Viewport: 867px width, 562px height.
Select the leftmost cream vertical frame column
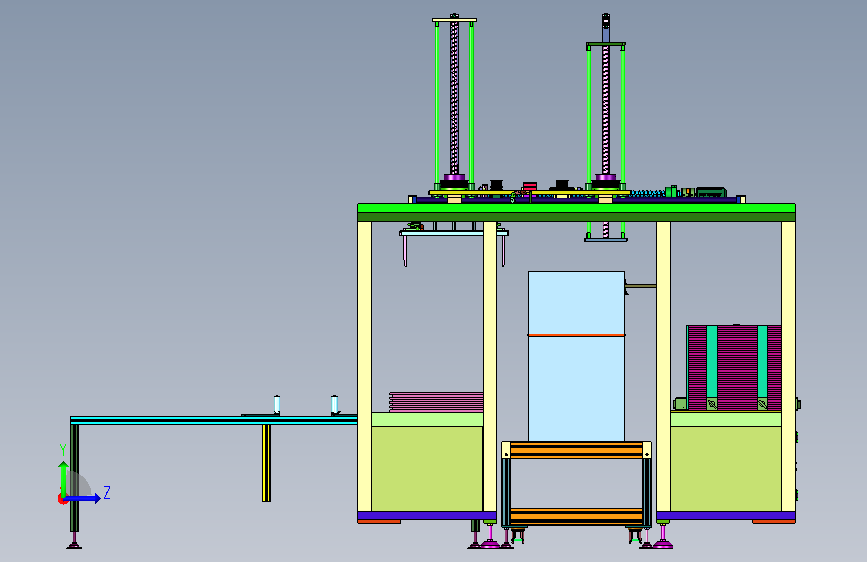point(364,366)
